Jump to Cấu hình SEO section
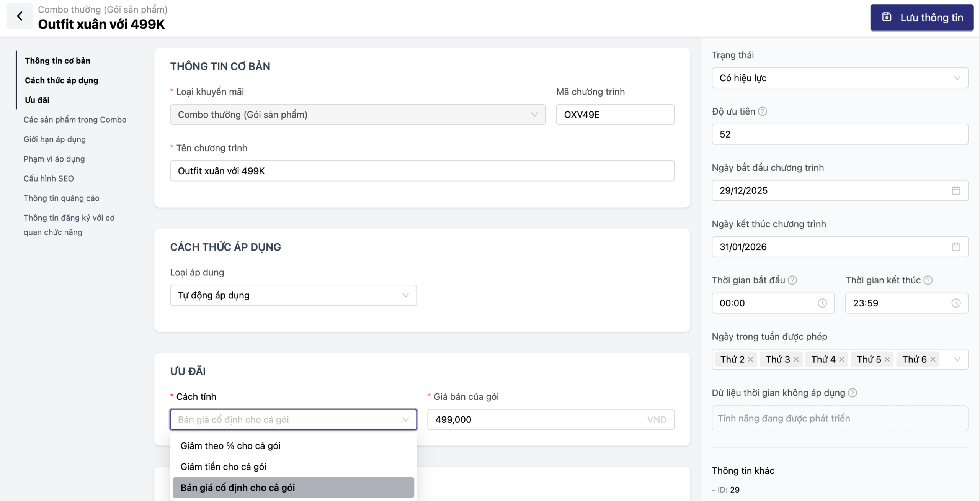The width and height of the screenshot is (980, 501). tap(49, 178)
